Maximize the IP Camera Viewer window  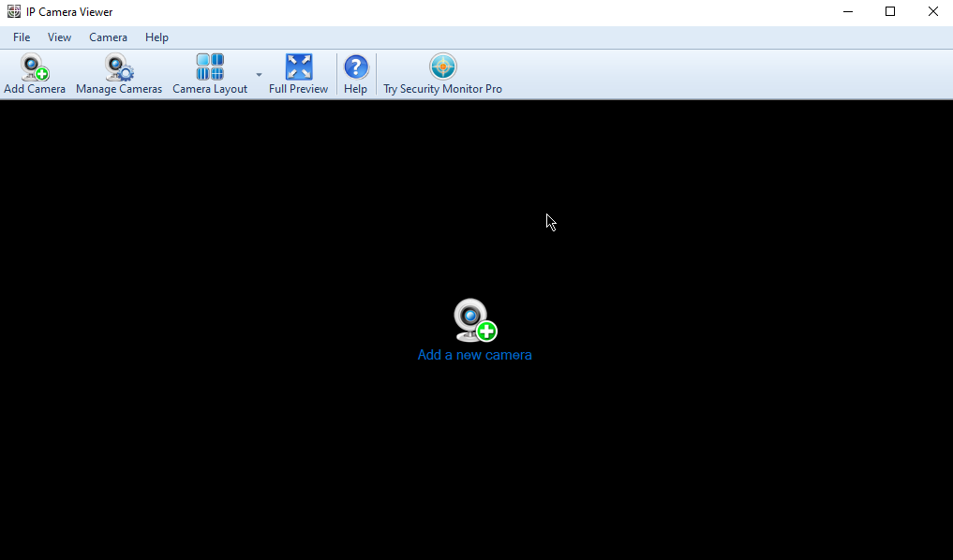click(890, 11)
